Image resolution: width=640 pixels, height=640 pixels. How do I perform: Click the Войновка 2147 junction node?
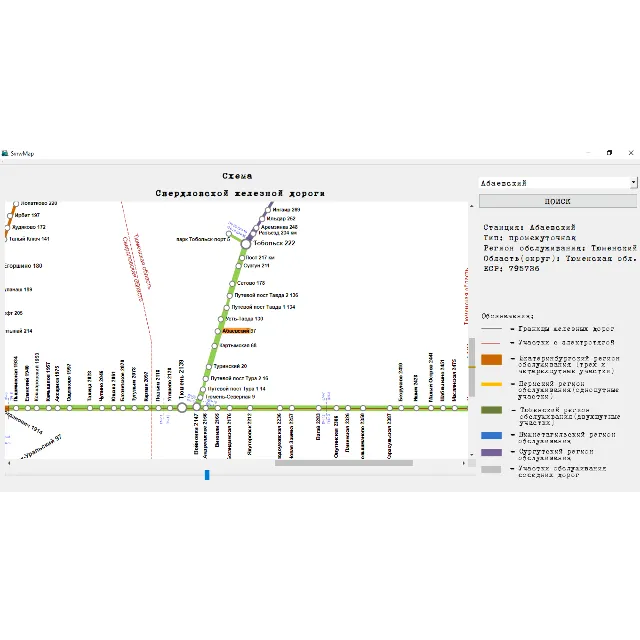point(197,407)
